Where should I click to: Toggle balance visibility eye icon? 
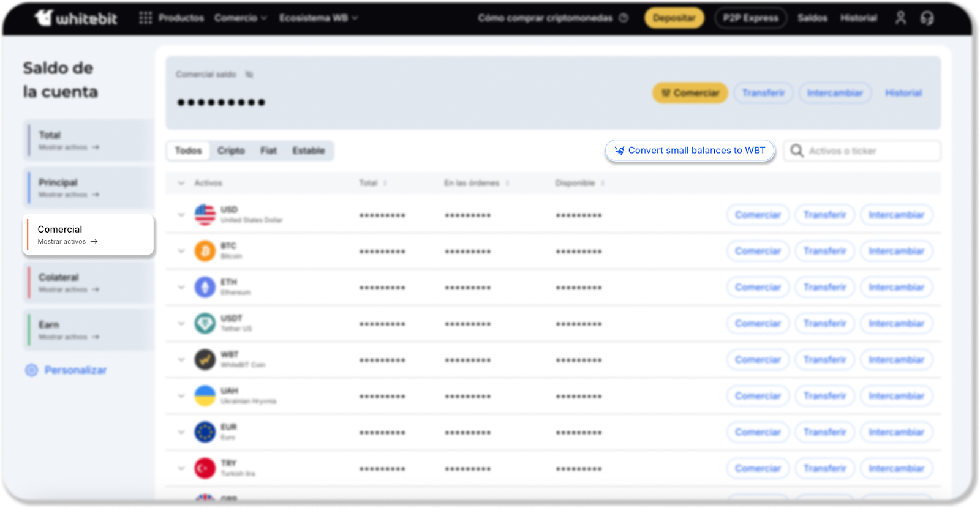249,75
